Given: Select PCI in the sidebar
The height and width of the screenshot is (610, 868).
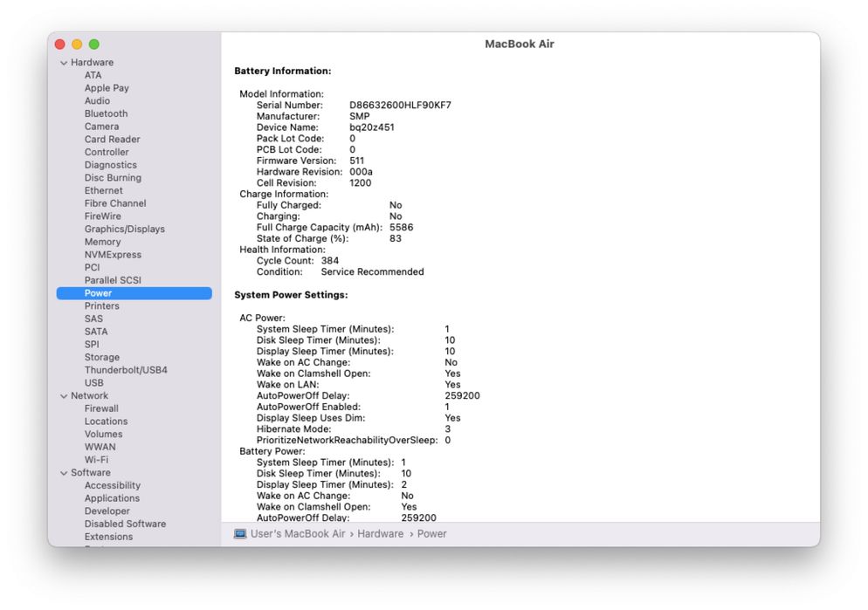Looking at the screenshot, I should [x=93, y=267].
